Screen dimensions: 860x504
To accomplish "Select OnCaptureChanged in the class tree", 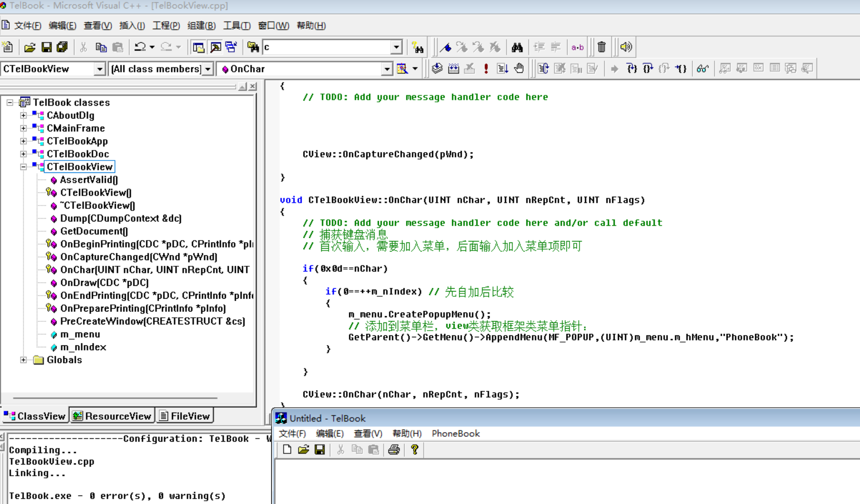I will (x=139, y=257).
